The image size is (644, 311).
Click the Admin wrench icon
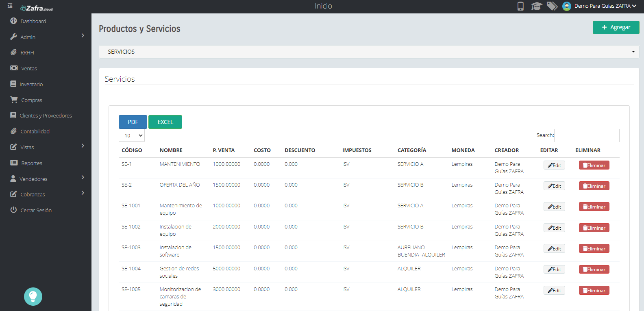pos(13,37)
